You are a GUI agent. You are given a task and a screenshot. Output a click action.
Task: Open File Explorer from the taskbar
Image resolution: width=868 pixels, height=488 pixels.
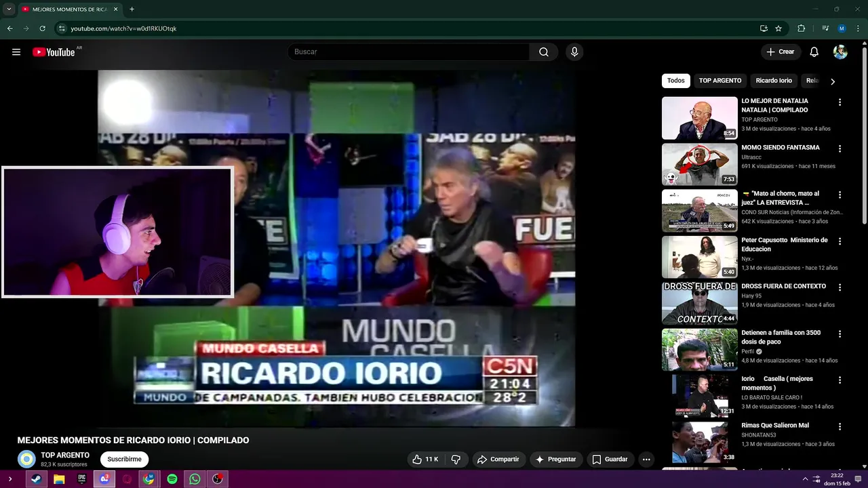59,479
